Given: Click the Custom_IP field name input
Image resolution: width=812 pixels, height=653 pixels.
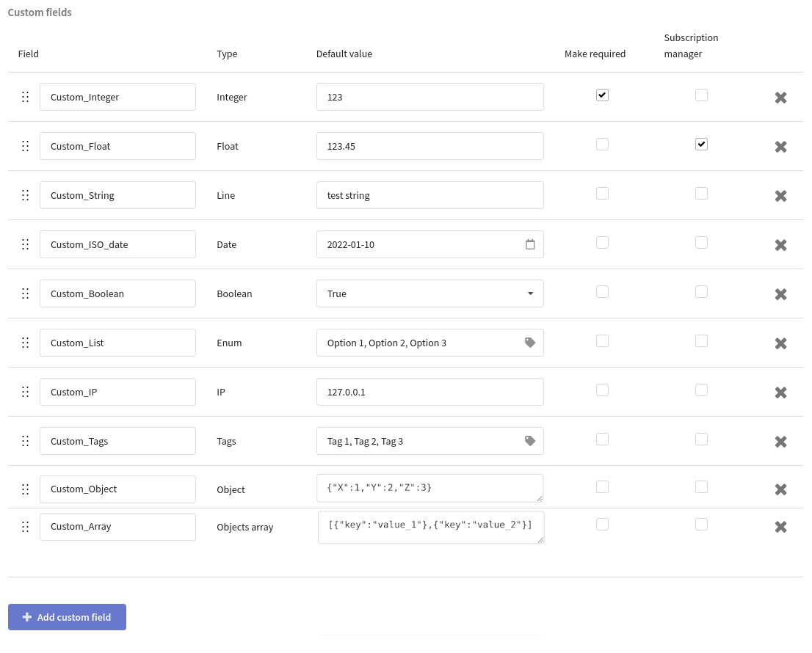Looking at the screenshot, I should click(117, 392).
